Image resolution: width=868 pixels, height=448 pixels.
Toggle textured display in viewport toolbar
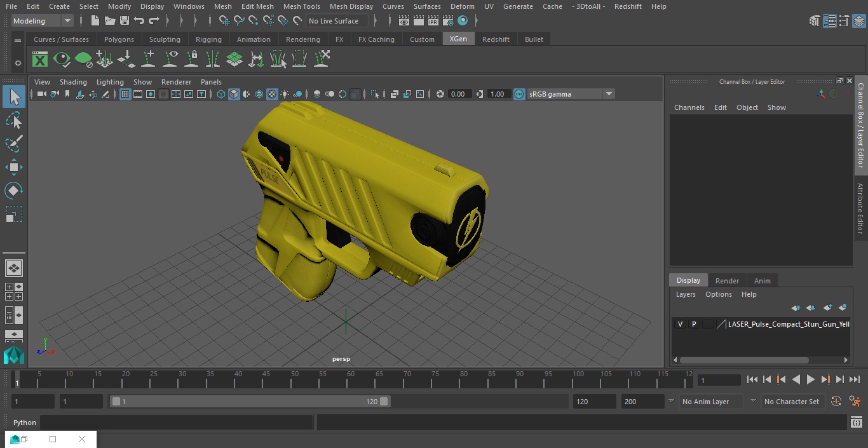[272, 94]
